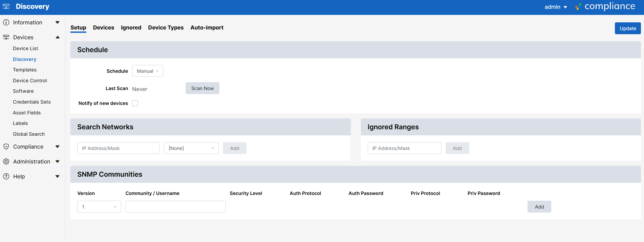Screen dimensions: 644x242
Task: Open the [None] dropdown in Search Networks
Action: tap(191, 148)
